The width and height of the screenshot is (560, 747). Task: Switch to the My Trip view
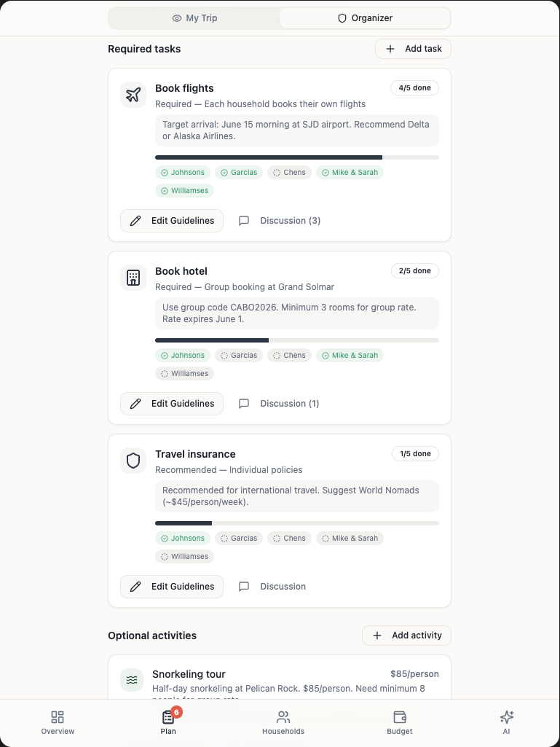pos(194,18)
